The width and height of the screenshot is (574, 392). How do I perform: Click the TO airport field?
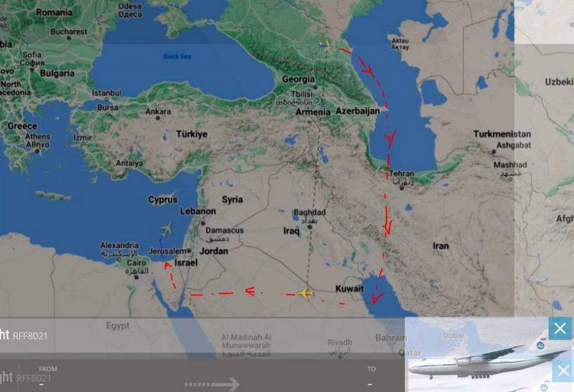click(371, 377)
